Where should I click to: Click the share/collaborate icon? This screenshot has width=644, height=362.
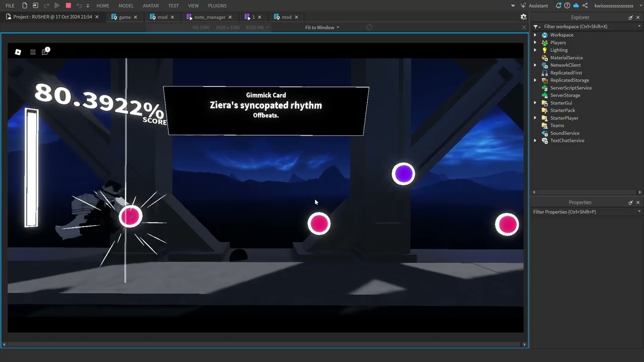pos(585,6)
